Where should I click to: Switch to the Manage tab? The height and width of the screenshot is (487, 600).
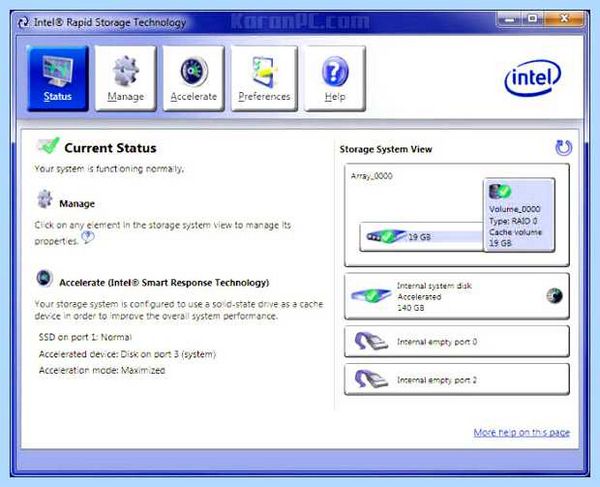click(126, 78)
